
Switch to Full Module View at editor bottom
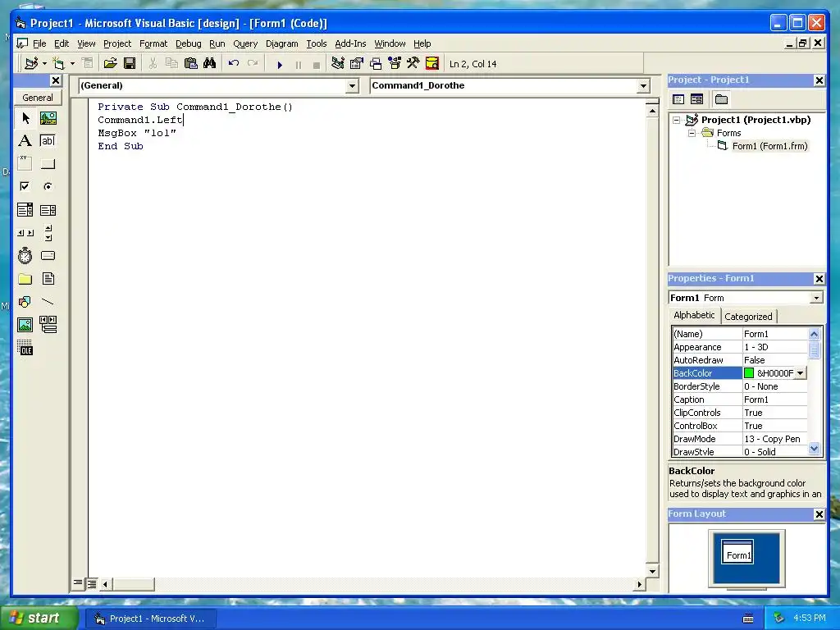pos(92,584)
